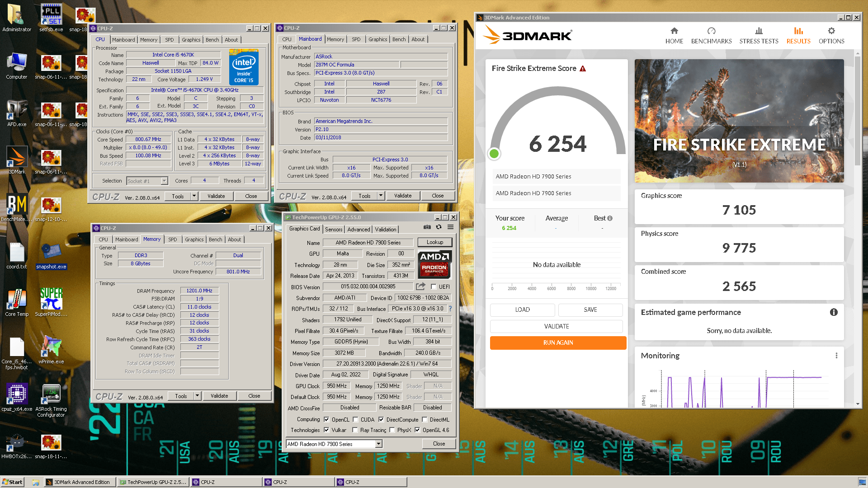Toggle the Ray Tracing checkbox
The height and width of the screenshot is (488, 868).
coord(355,430)
